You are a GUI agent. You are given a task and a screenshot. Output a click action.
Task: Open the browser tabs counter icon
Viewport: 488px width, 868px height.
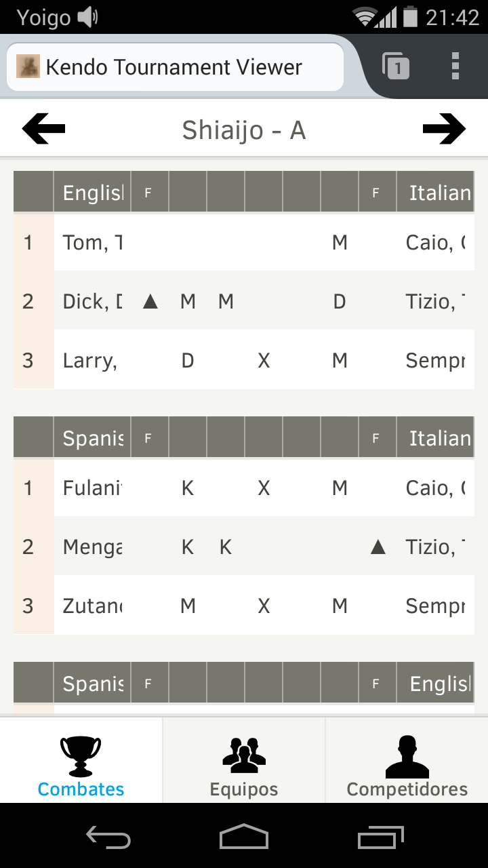pyautogui.click(x=396, y=66)
